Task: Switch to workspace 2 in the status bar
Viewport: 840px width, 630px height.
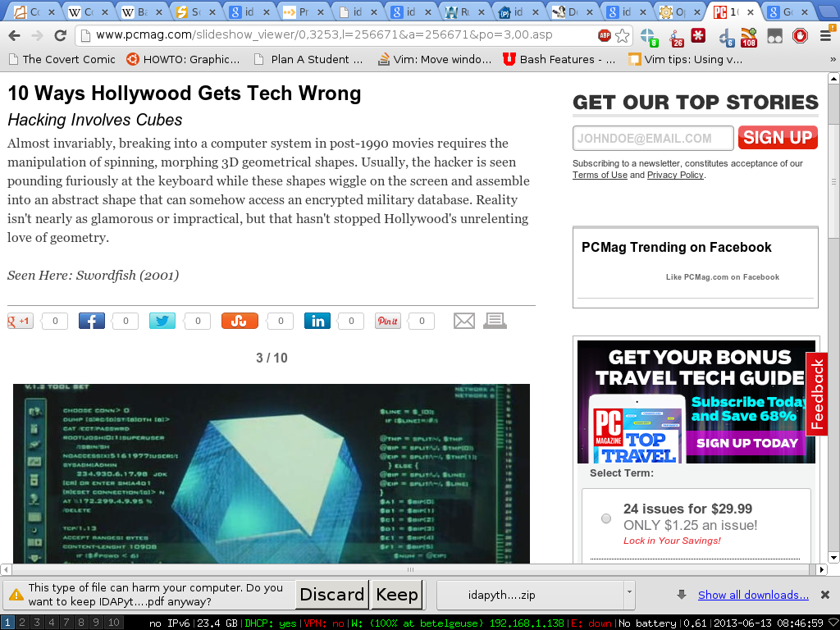Action: [22, 623]
